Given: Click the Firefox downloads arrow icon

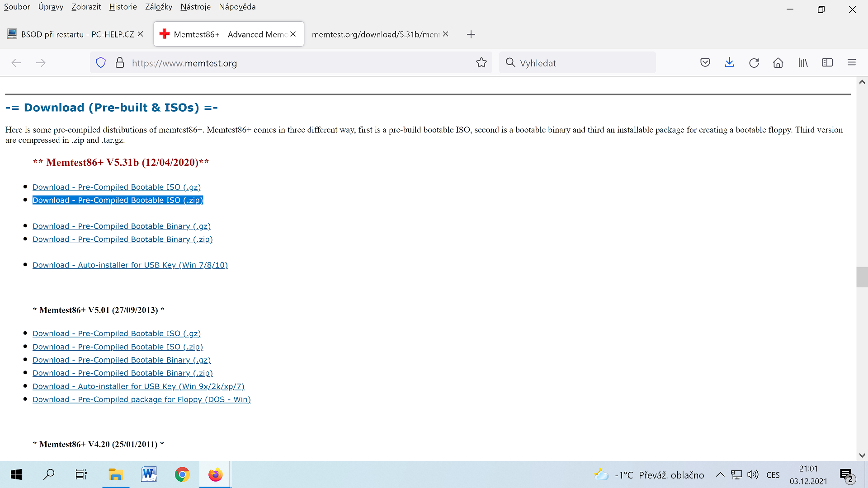Looking at the screenshot, I should click(729, 63).
